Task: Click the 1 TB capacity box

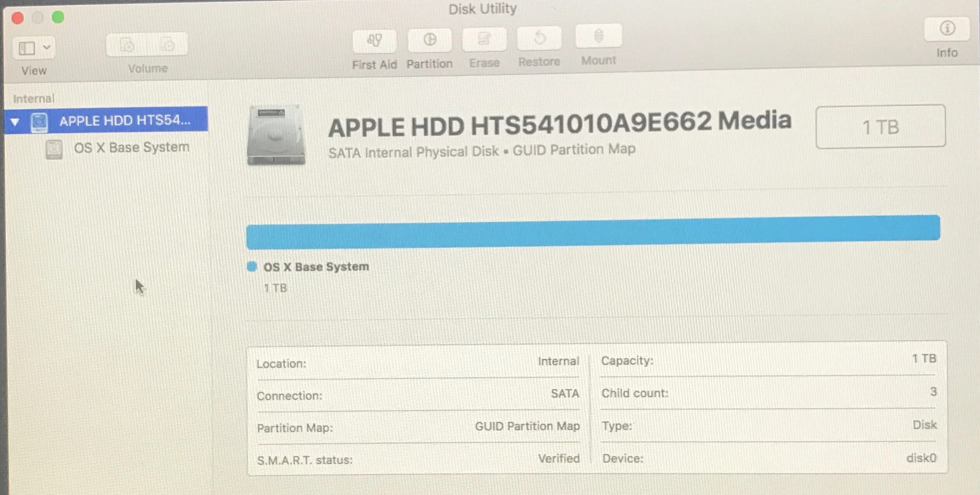Action: (880, 127)
